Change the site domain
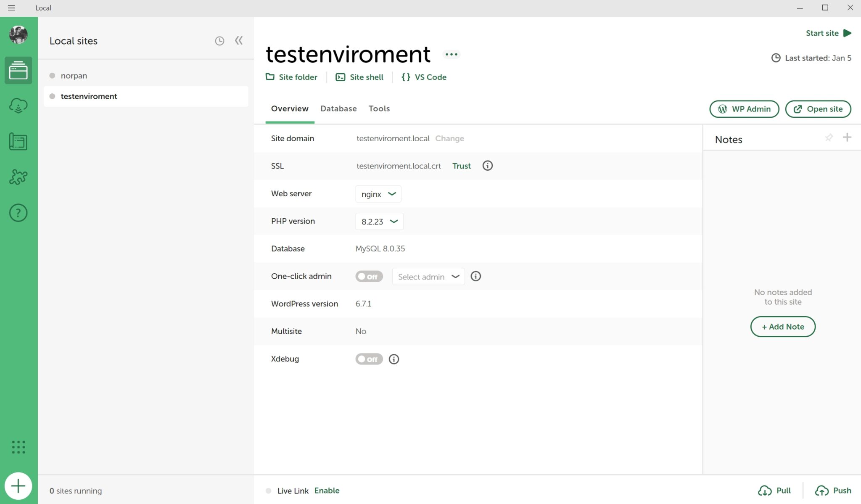The width and height of the screenshot is (861, 504). click(449, 138)
